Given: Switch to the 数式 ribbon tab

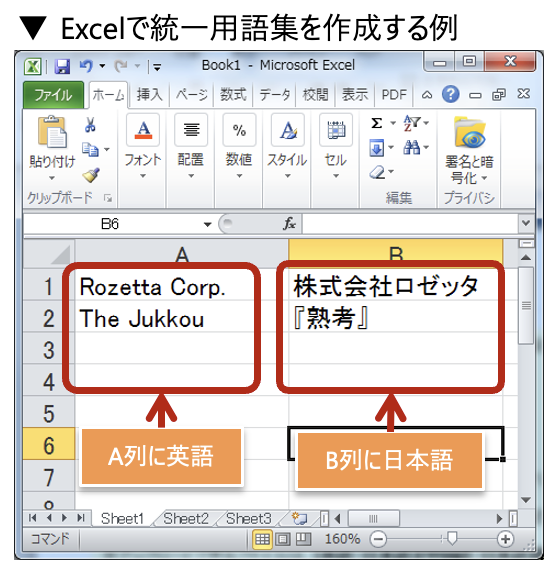Looking at the screenshot, I should (233, 95).
